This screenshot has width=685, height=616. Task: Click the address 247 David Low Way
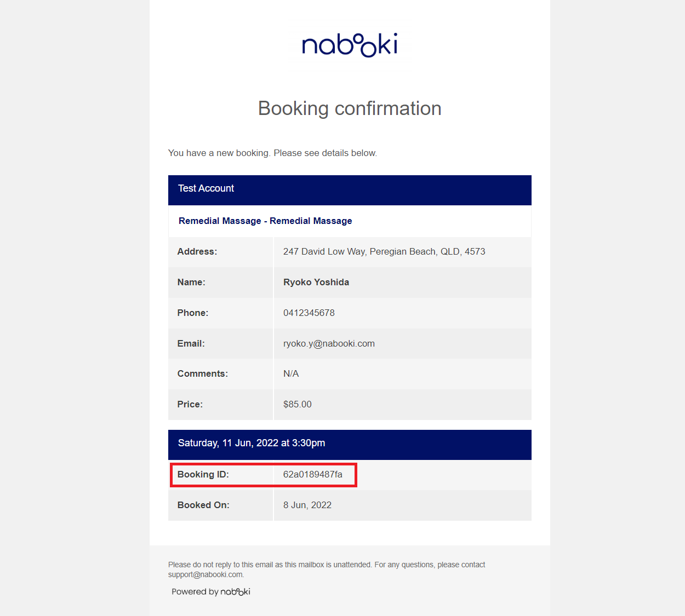coord(384,251)
